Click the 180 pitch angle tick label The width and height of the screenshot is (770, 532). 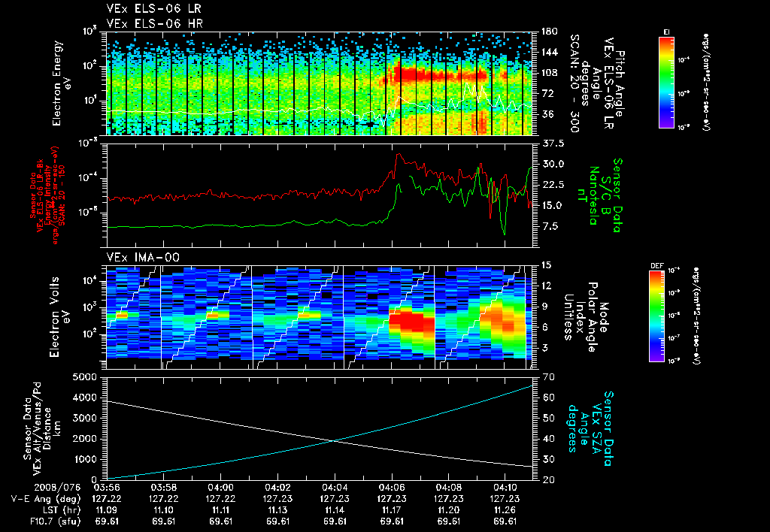pyautogui.click(x=549, y=32)
